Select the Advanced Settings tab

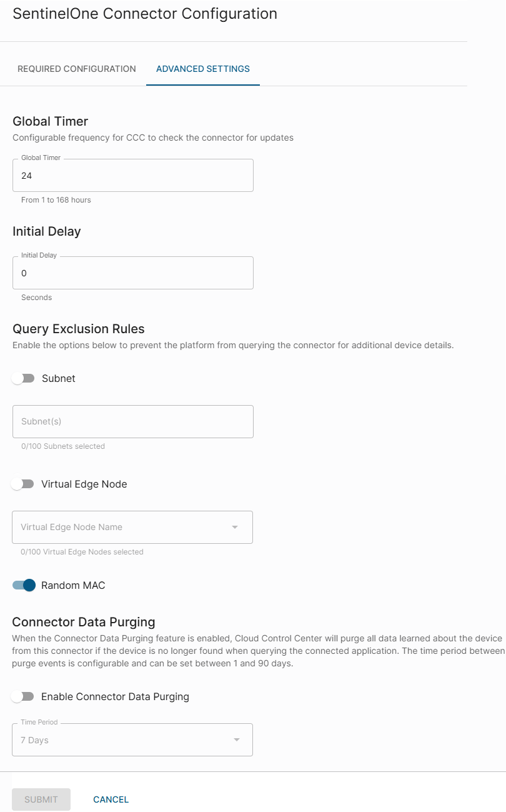203,69
